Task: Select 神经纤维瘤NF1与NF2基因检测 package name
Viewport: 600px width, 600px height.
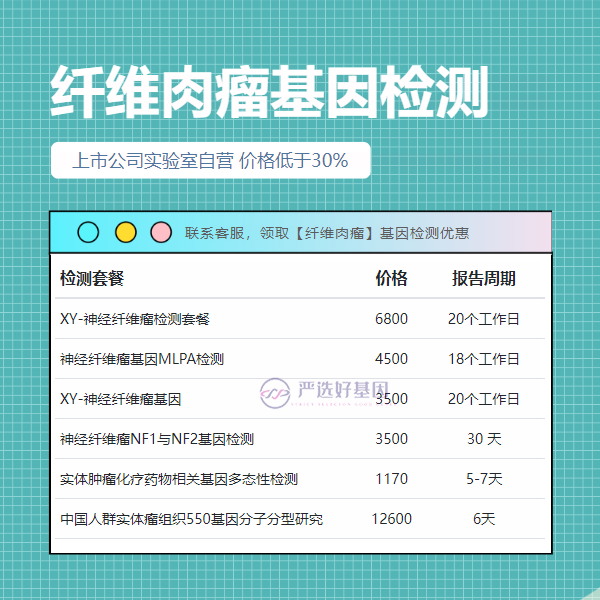Action: (x=157, y=439)
